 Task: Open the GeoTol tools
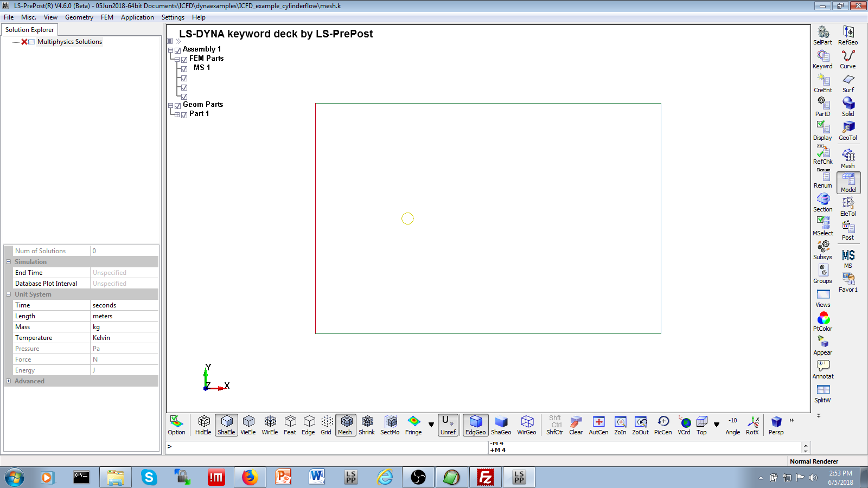pyautogui.click(x=848, y=131)
